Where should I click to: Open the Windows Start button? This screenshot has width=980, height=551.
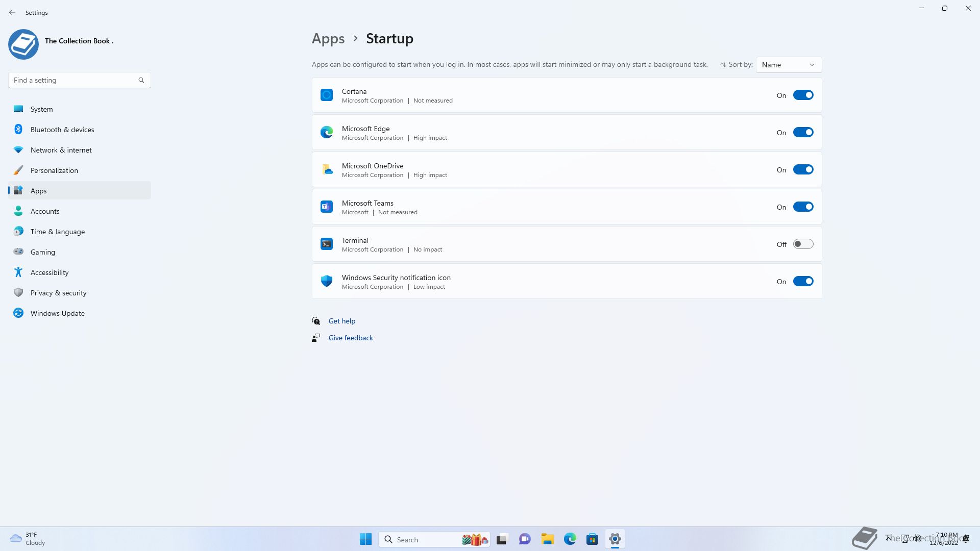[365, 539]
